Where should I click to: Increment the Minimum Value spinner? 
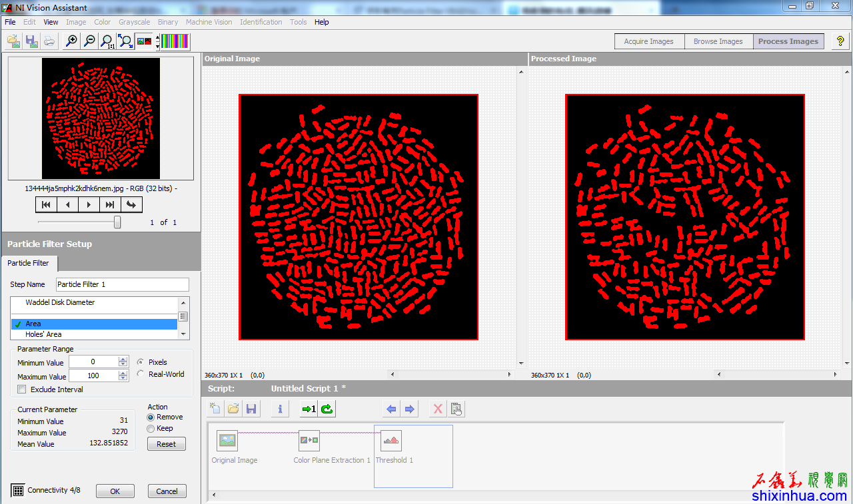(123, 360)
